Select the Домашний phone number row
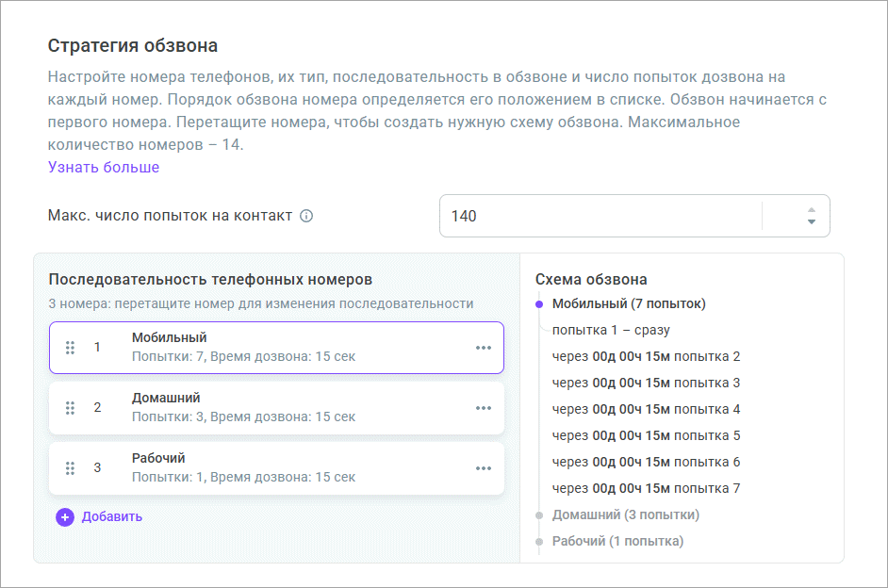The width and height of the screenshot is (888, 588). pyautogui.click(x=283, y=408)
